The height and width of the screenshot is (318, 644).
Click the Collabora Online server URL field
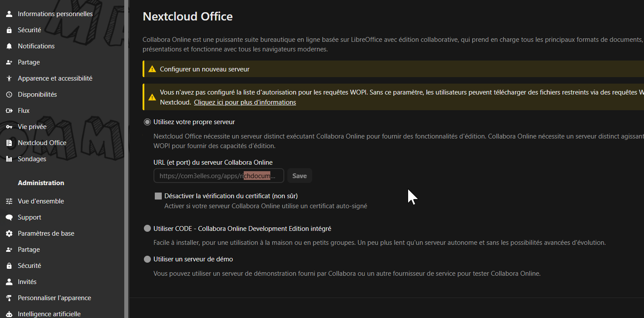click(x=218, y=176)
